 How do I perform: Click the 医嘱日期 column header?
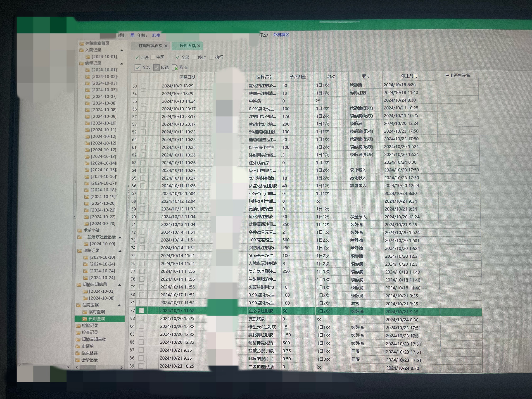point(187,77)
